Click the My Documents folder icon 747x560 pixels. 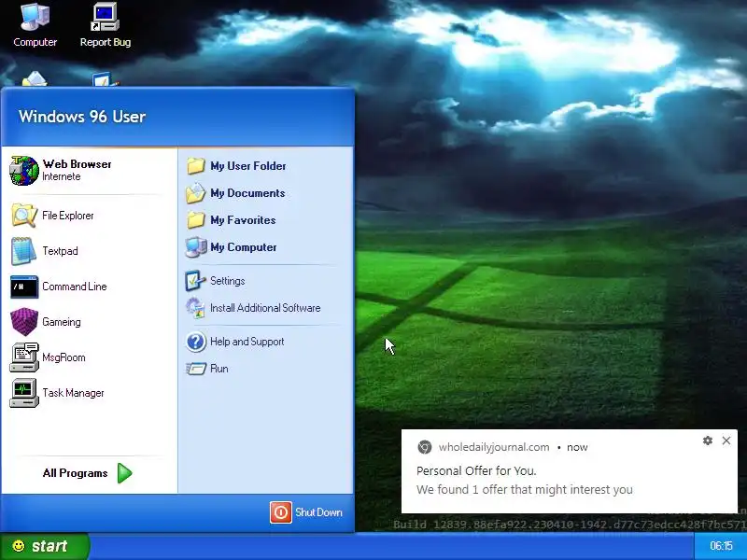click(195, 193)
